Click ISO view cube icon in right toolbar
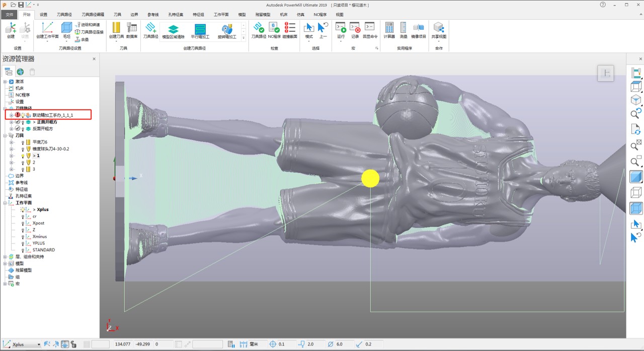Screen dimensions: 644x351 636,100
